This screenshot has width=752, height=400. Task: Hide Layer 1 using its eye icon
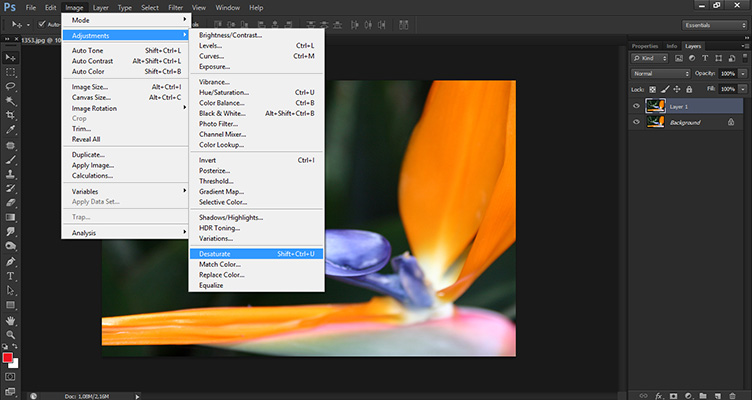(x=637, y=105)
